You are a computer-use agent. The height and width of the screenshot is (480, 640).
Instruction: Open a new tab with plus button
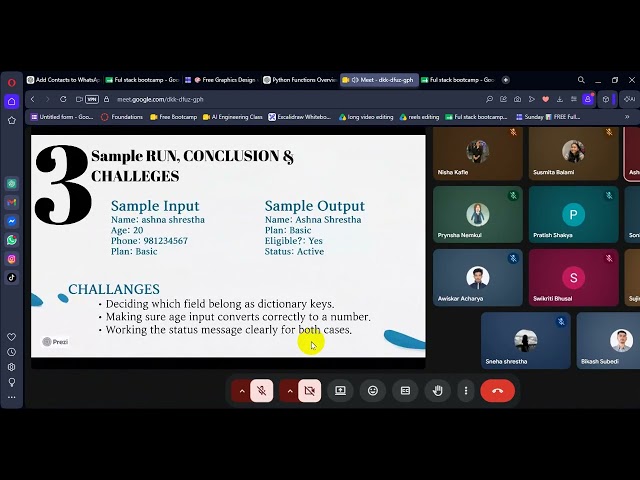click(506, 80)
